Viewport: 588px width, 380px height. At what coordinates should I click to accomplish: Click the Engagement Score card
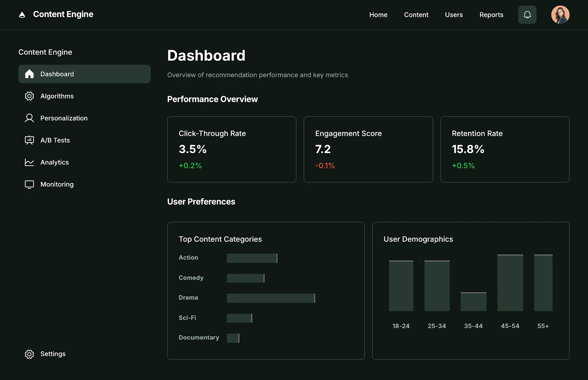coord(368,149)
